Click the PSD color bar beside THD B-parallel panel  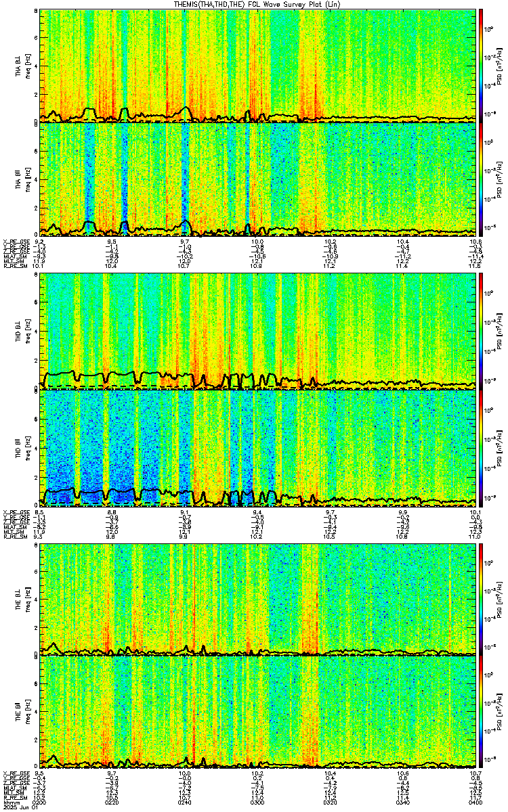click(x=482, y=449)
